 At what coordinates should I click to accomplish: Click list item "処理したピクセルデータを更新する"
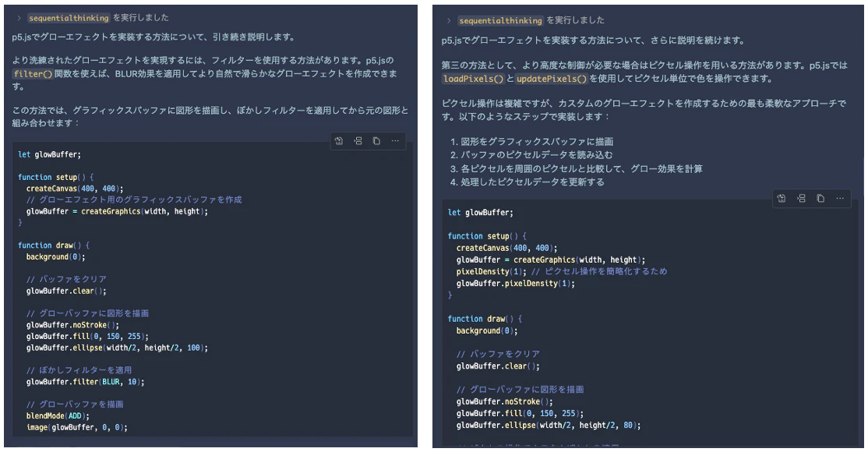(532, 182)
